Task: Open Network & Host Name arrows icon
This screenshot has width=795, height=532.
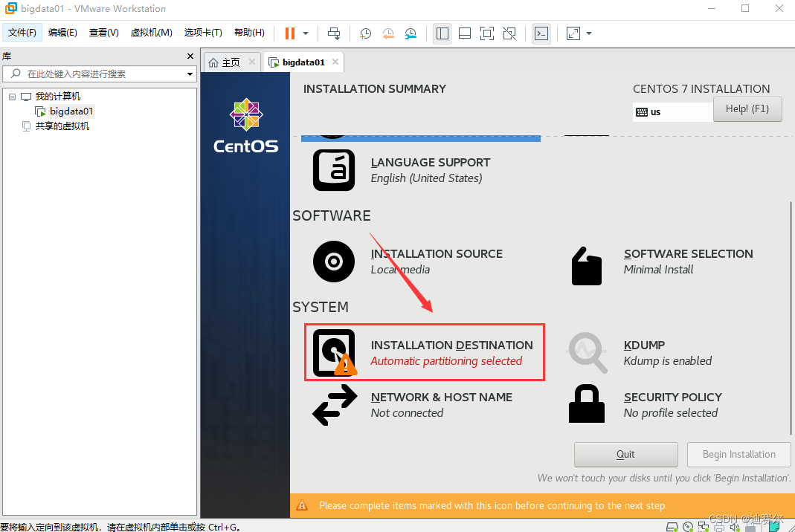Action: click(335, 405)
